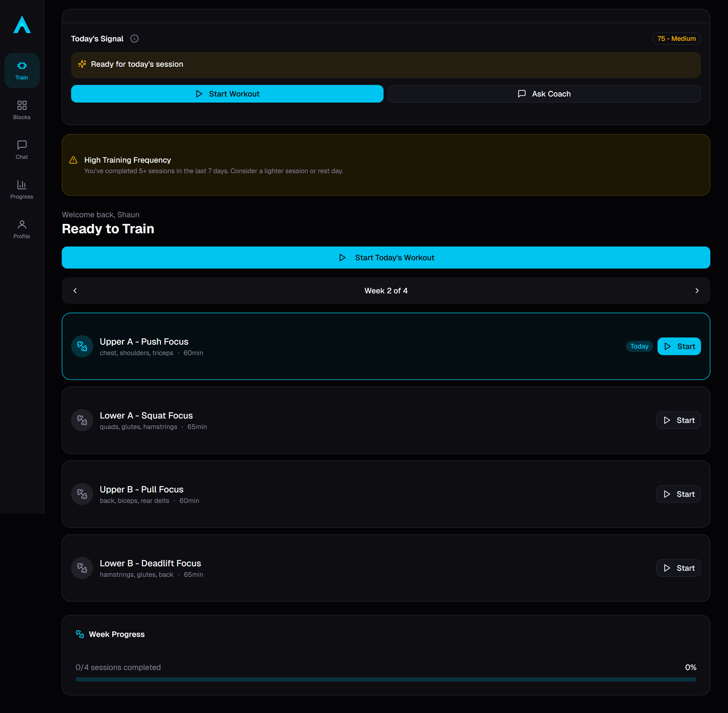Start the Lower A - Squat Focus session
The width and height of the screenshot is (728, 713).
[x=678, y=420]
